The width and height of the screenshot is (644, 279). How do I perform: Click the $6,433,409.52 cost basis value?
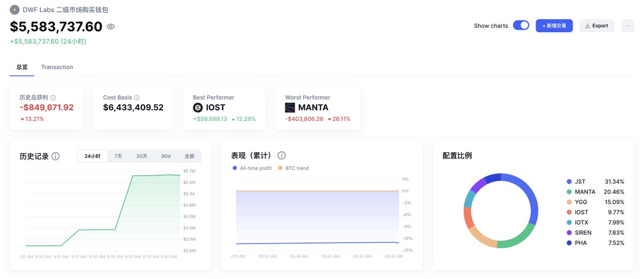coord(133,108)
